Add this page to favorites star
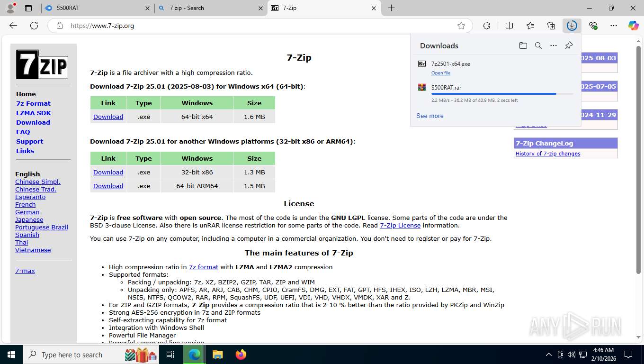The width and height of the screenshot is (644, 364). tap(461, 26)
